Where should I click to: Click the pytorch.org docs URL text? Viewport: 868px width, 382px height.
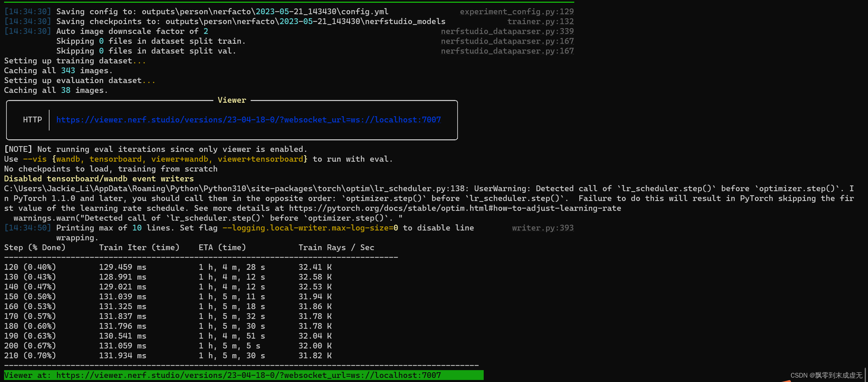click(x=455, y=208)
